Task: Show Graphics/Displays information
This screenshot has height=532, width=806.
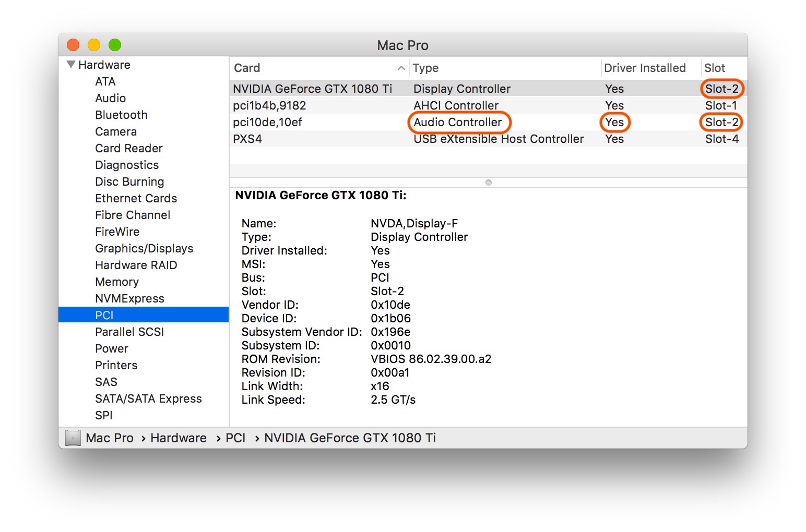Action: [144, 248]
